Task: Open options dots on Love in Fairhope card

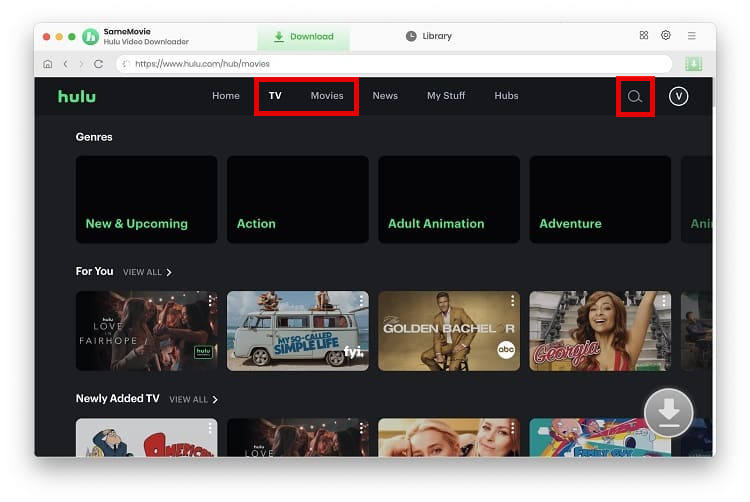Action: pos(211,301)
